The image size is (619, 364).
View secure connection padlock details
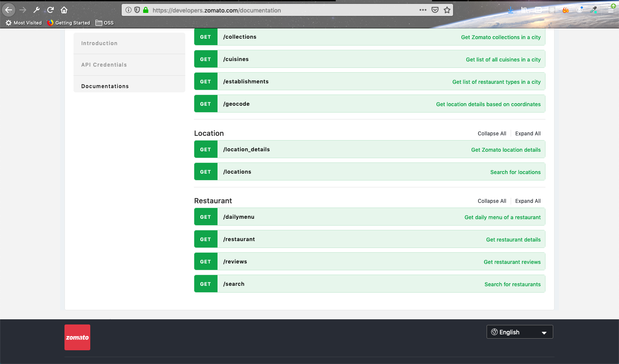tap(146, 10)
